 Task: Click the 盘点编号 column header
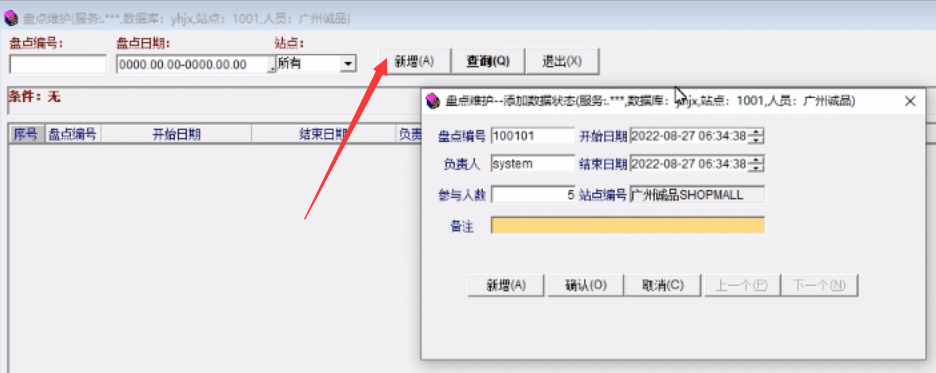click(x=72, y=134)
